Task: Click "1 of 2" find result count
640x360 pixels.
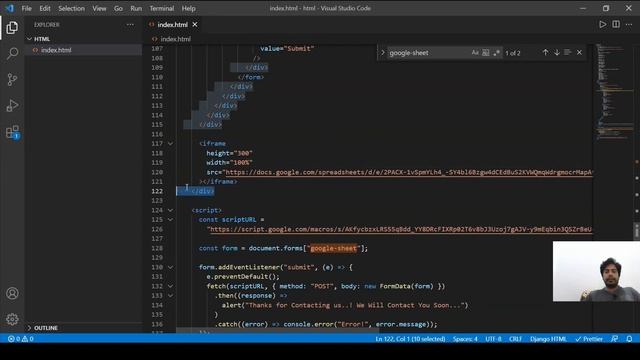Action: (513, 53)
